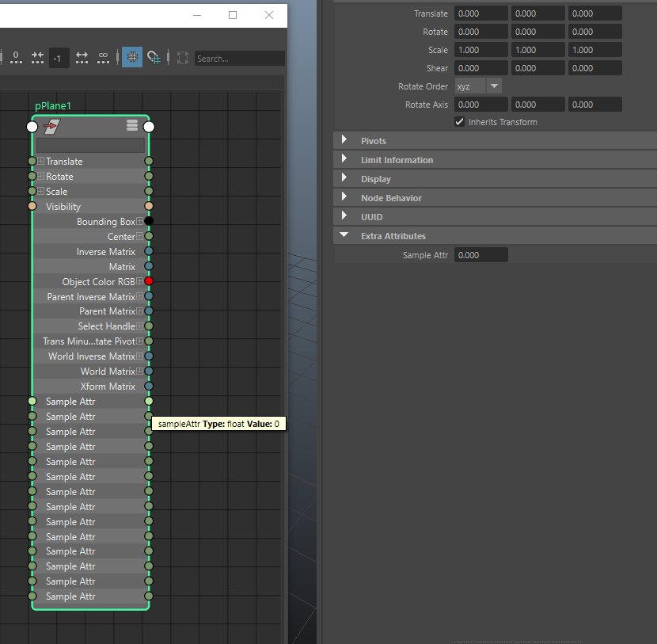Viewport: 657px width, 644px height.
Task: Expand the Select Handle plus icon
Action: [x=139, y=326]
